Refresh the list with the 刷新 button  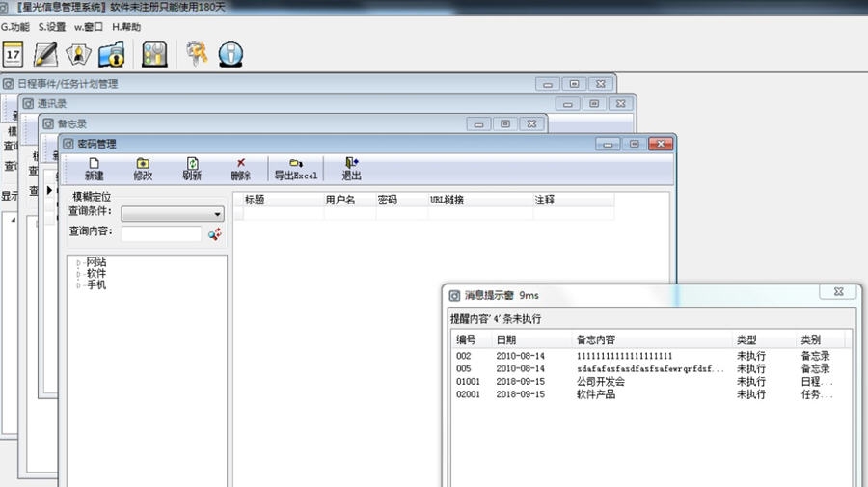click(x=192, y=170)
